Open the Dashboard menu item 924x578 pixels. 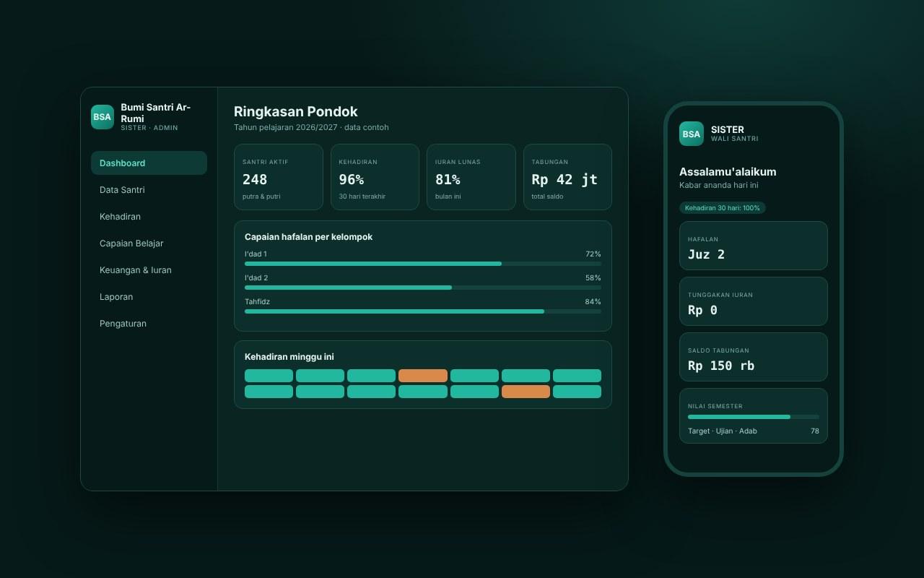click(149, 163)
